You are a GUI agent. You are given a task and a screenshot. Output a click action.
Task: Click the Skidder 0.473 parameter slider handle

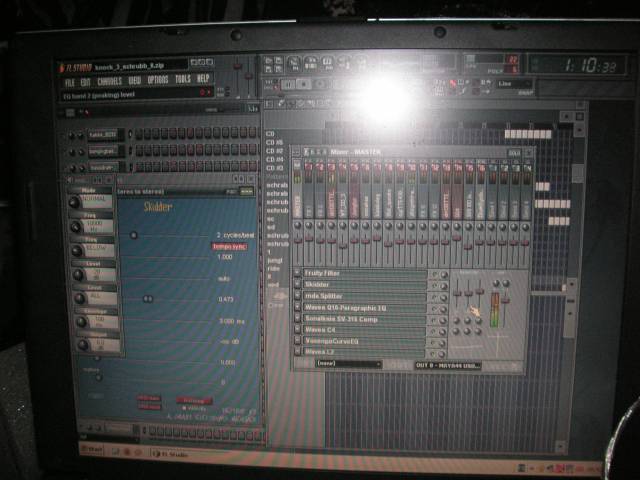(x=148, y=299)
